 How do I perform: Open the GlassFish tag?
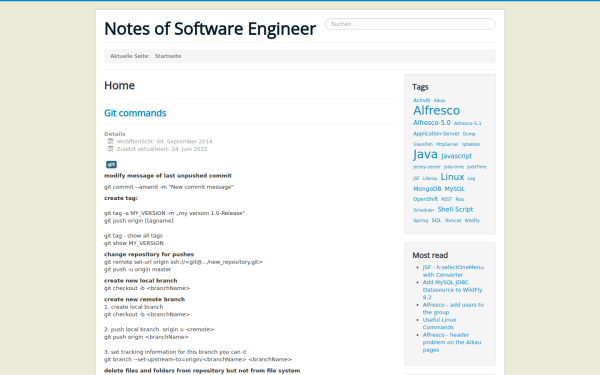[x=423, y=144]
